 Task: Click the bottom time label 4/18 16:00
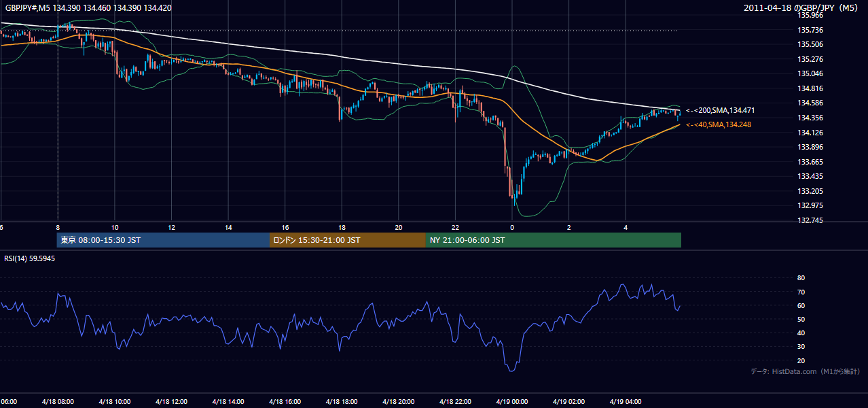(x=285, y=402)
